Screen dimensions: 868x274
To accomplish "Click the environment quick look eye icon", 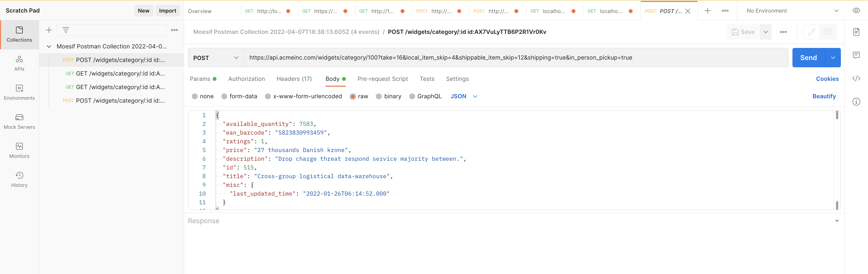I will tap(856, 11).
